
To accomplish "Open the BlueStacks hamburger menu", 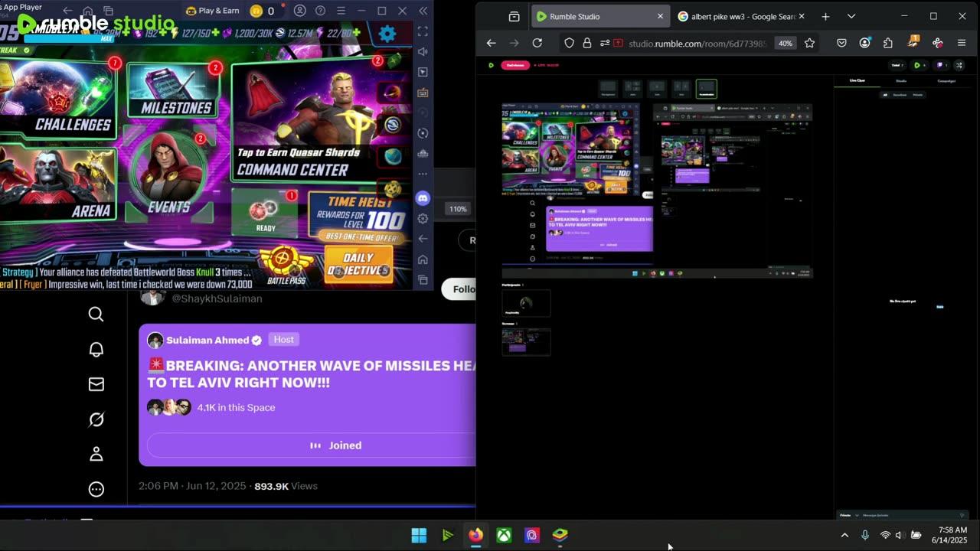I will (341, 11).
